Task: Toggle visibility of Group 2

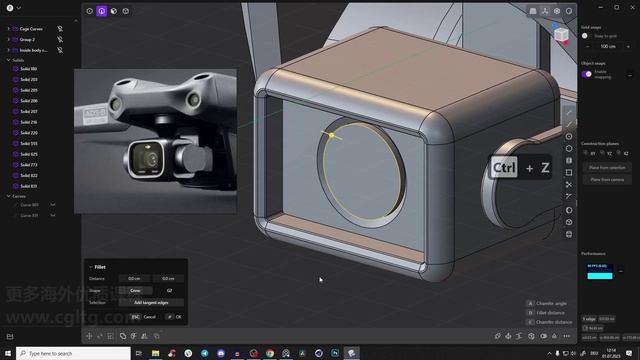Action: pyautogui.click(x=60, y=39)
